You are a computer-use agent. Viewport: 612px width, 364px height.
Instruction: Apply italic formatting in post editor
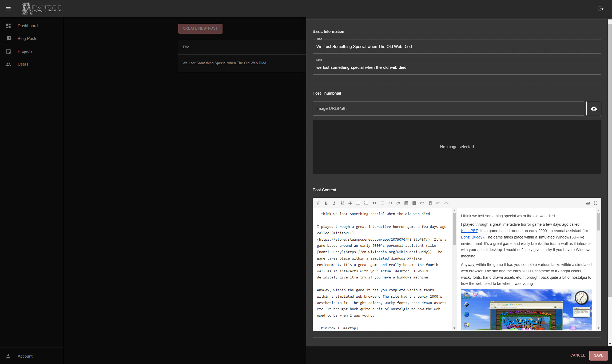(334, 203)
